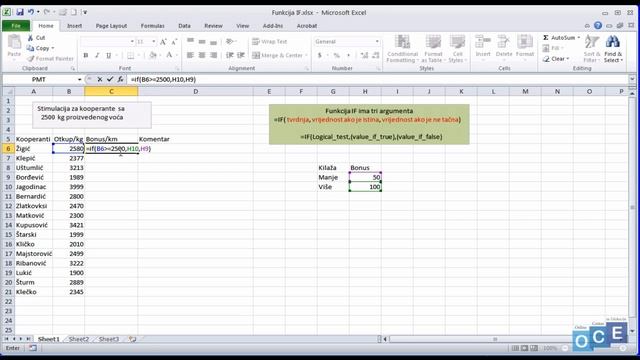
Task: Expand the formula bar
Action: 632,79
